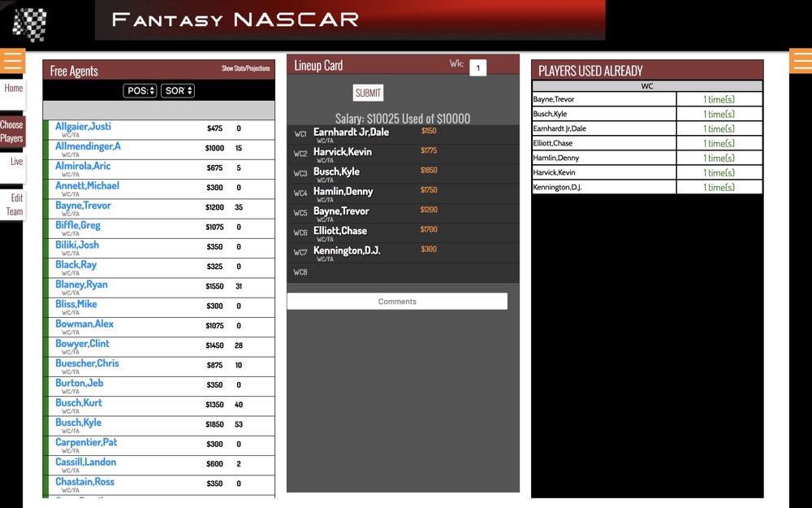Click the empty WC8 lineup slot
Viewport: 812px width, 508px height.
pos(403,272)
